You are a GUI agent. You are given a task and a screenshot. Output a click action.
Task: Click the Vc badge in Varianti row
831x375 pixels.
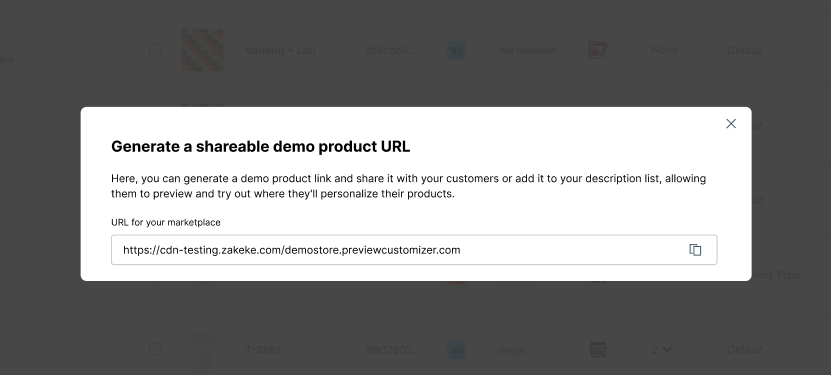456,50
